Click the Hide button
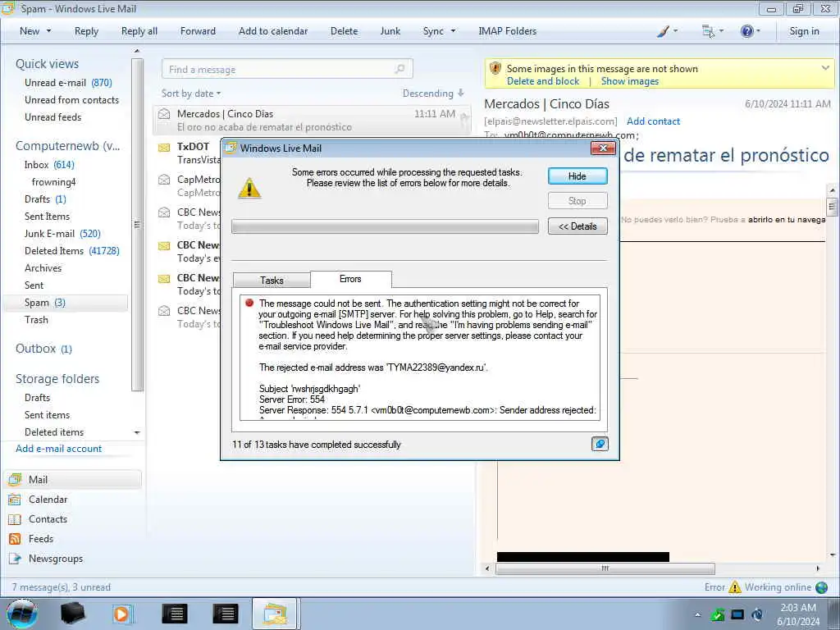The height and width of the screenshot is (630, 840). pos(577,176)
